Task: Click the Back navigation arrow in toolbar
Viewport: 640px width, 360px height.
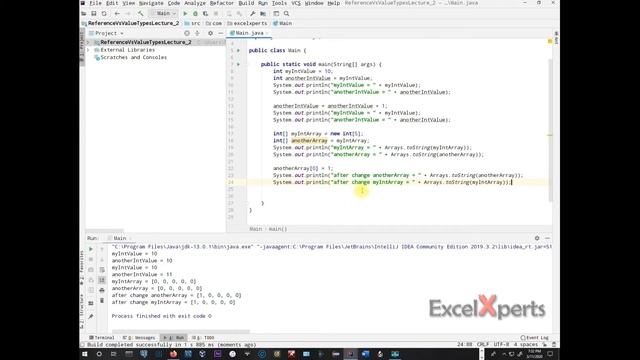Action: point(117,13)
